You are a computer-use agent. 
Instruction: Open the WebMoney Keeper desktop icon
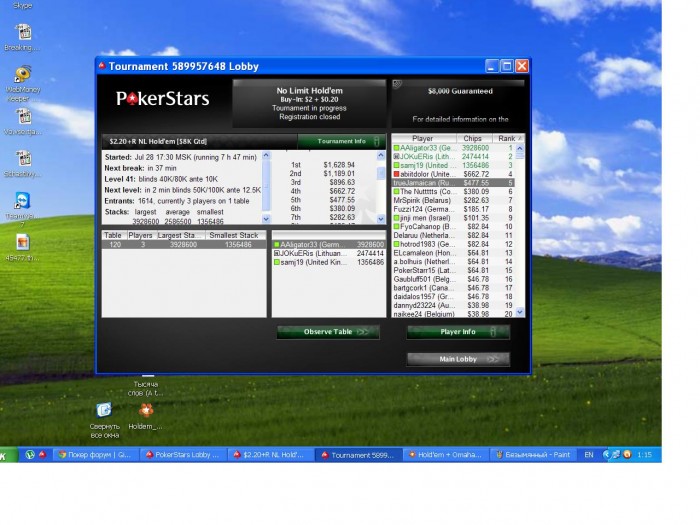(22, 75)
